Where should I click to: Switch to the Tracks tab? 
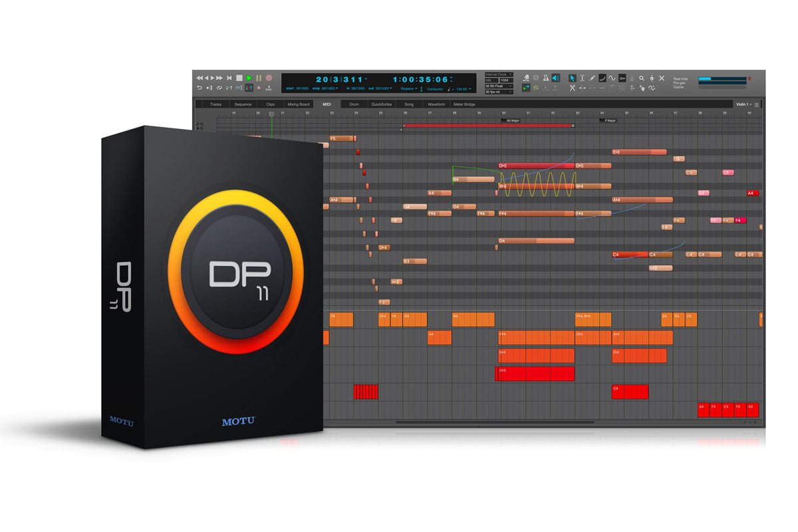point(215,104)
